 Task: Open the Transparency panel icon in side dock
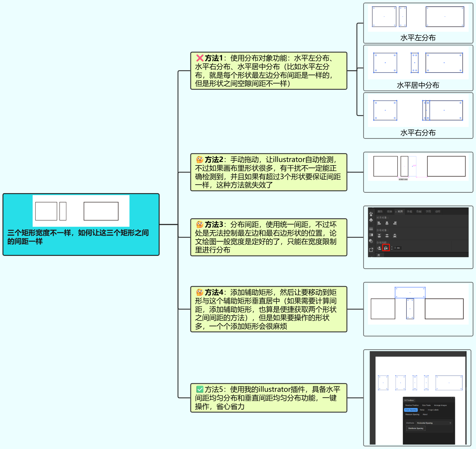[371, 241]
